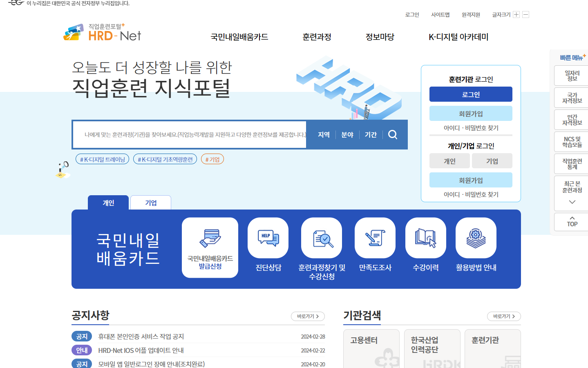Open 훈련과정찾기 및 수강신청 icon
This screenshot has height=368, width=588.
[x=321, y=237]
